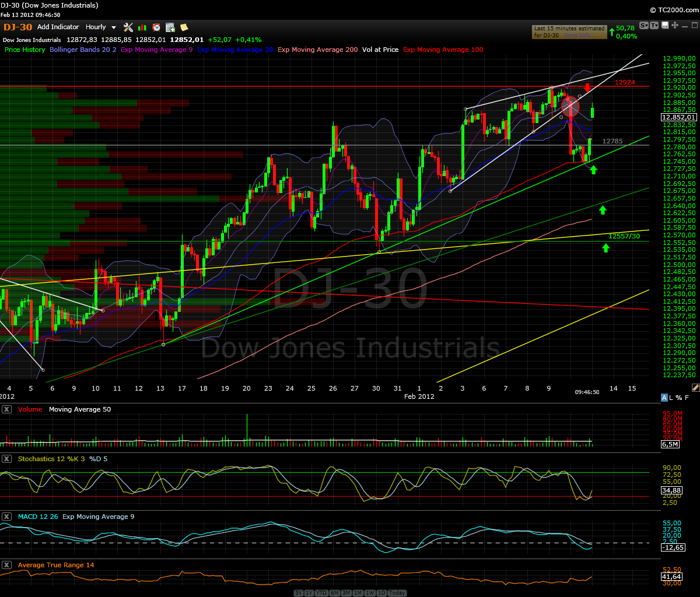Click Exp Moving Average 9 legend label

tap(157, 50)
